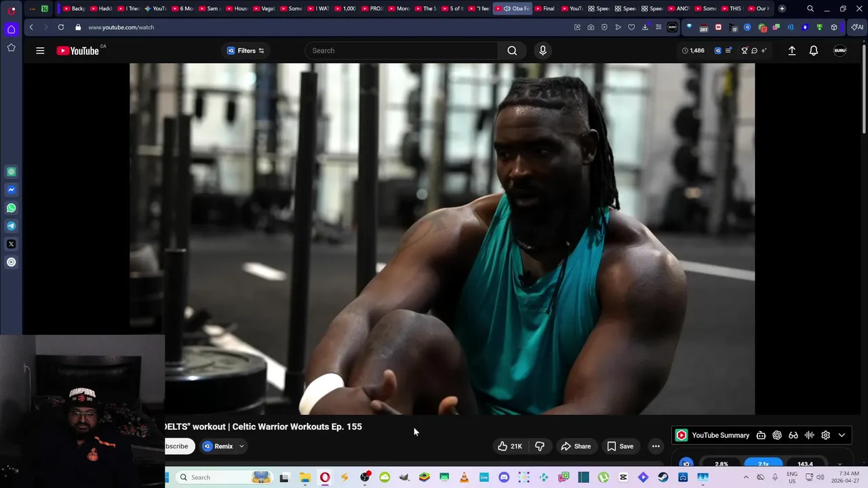The image size is (868, 488).
Task: Take a snapshot with the camera icon
Action: 591,27
